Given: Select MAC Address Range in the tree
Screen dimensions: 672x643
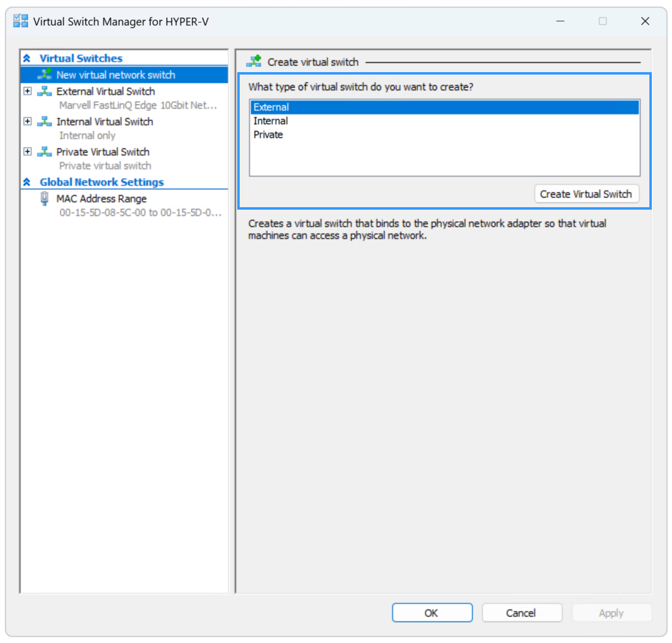Looking at the screenshot, I should point(102,199).
